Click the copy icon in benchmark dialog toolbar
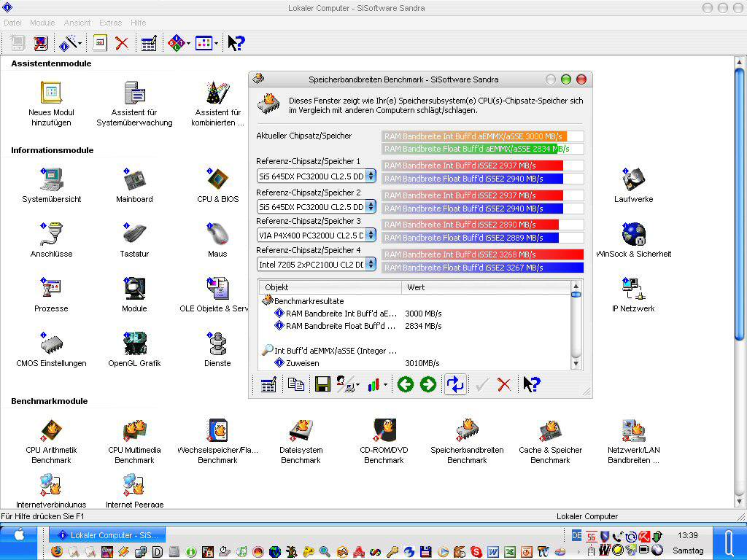The height and width of the screenshot is (560, 747). pos(296,384)
